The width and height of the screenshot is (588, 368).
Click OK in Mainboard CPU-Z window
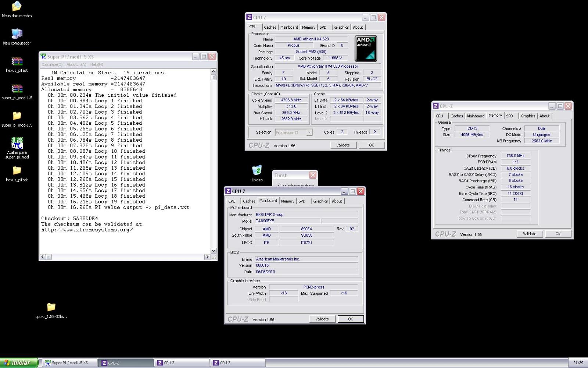351,319
